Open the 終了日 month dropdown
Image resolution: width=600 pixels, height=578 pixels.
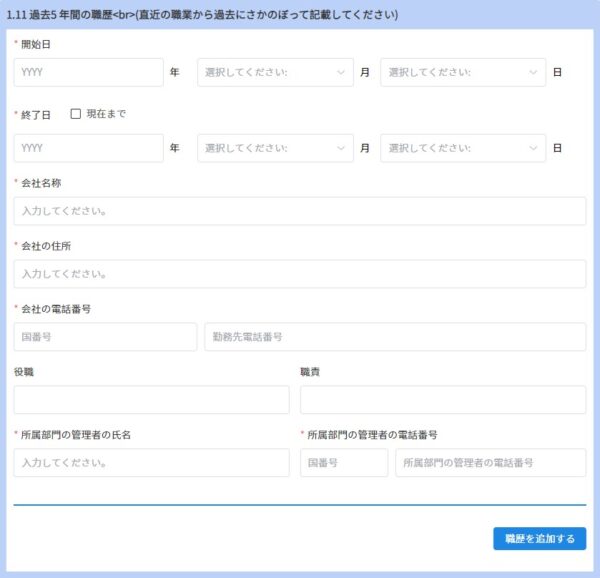point(275,148)
